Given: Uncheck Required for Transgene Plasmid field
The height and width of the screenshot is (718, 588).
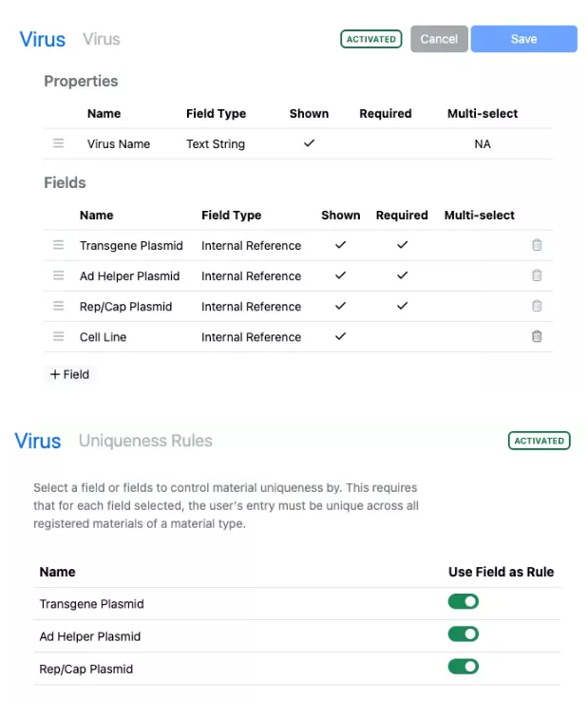Looking at the screenshot, I should 402,245.
